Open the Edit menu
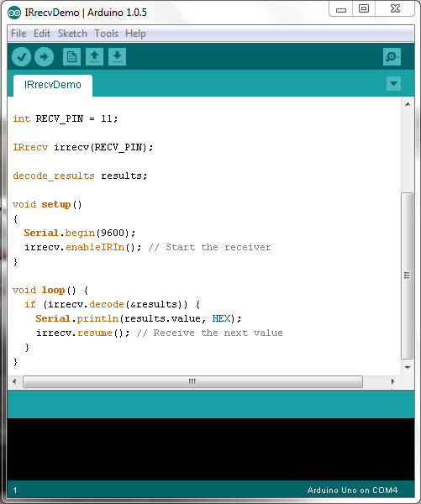 click(42, 34)
